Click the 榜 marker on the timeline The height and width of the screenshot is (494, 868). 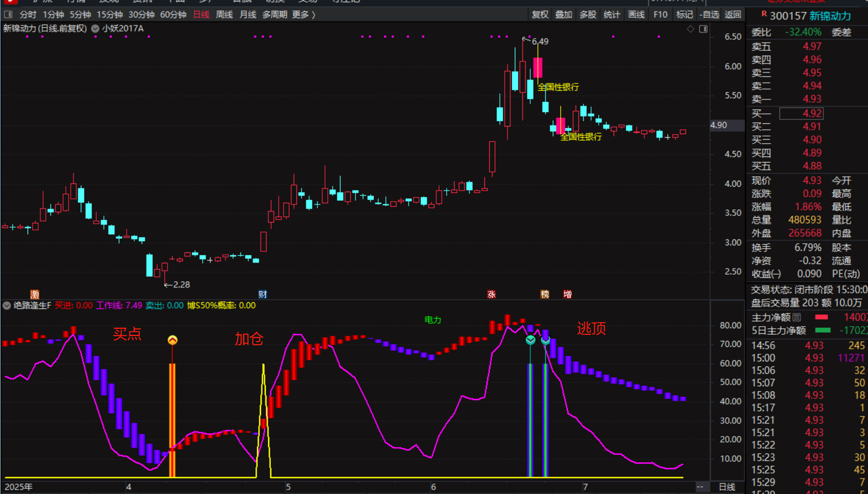coord(545,295)
